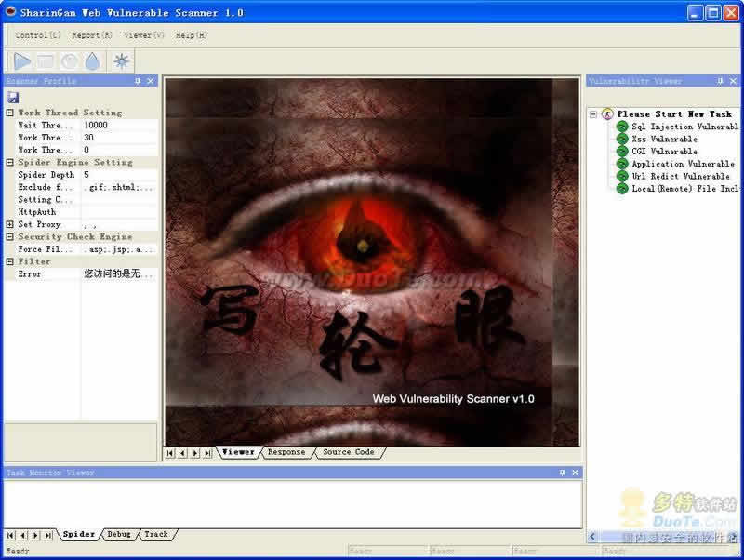
Task: Click the water drop icon in toolbar
Action: [92, 61]
